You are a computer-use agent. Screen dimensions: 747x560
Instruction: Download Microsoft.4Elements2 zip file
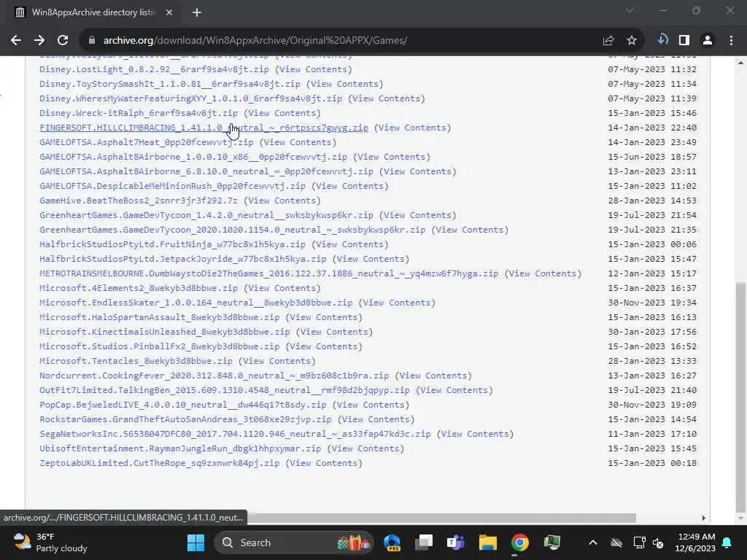pyautogui.click(x=138, y=288)
